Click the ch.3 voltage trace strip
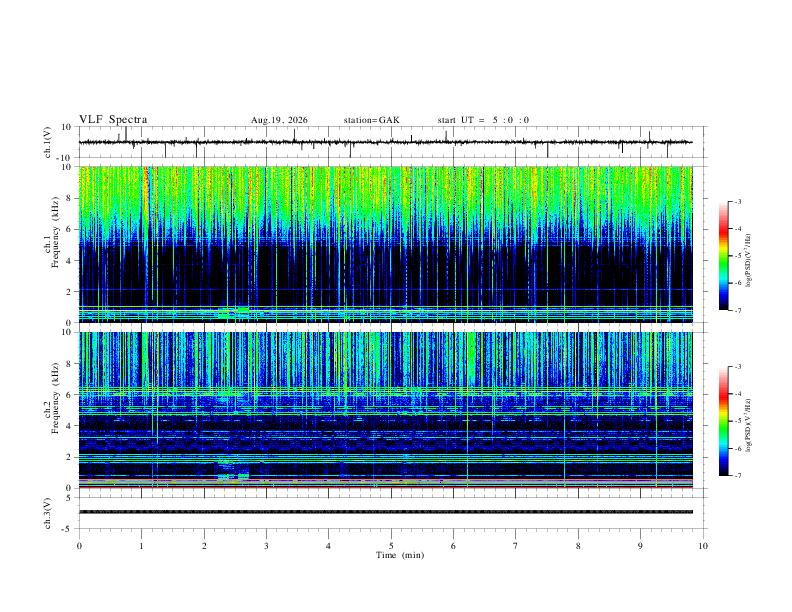Viewport: 792px width, 612px height. point(386,512)
